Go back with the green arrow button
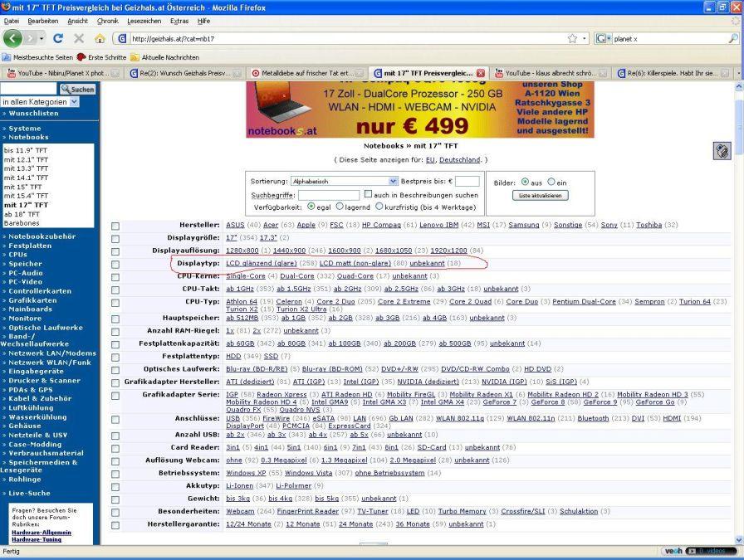744x560 pixels. [12, 38]
